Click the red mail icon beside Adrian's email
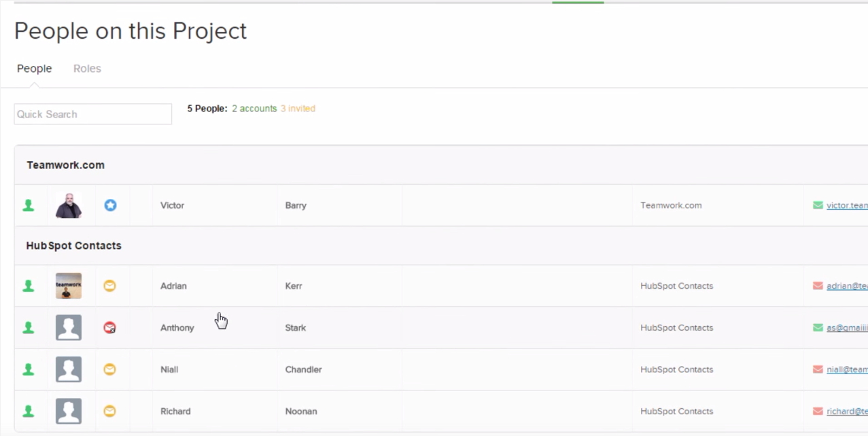 [818, 286]
